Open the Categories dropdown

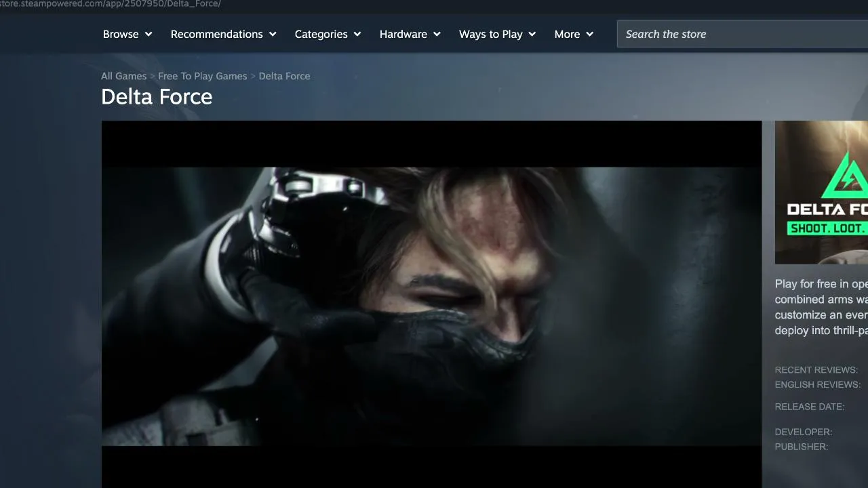pyautogui.click(x=328, y=34)
